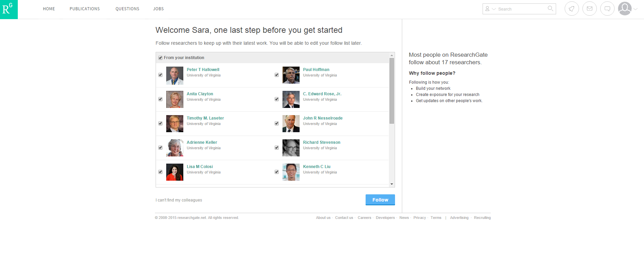The height and width of the screenshot is (277, 644).
Task: Click the list scrollbar up arrow
Action: click(x=392, y=55)
